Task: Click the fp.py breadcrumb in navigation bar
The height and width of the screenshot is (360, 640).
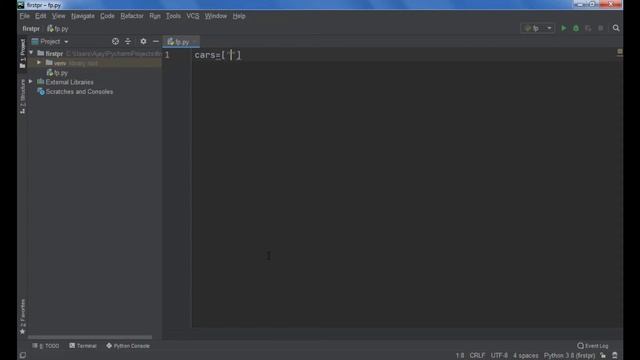Action: 58,29
